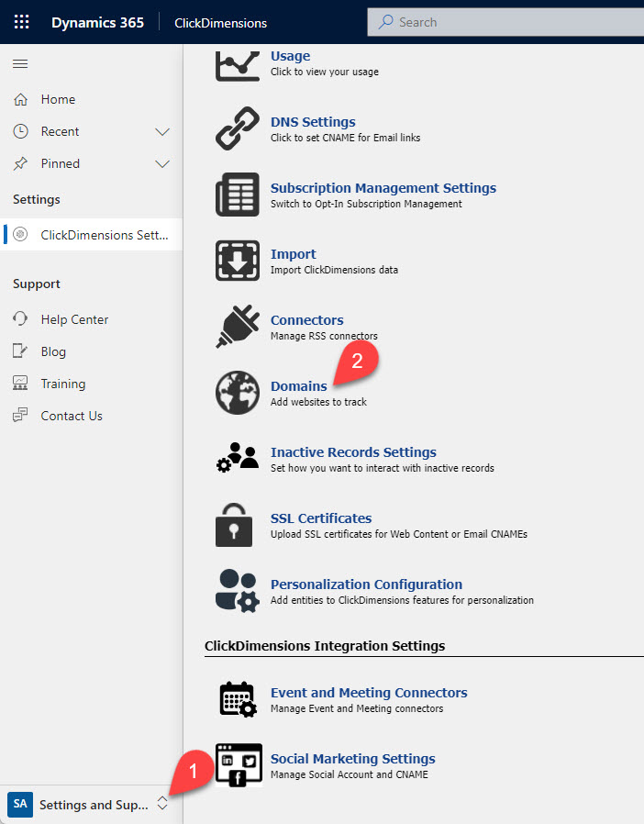Viewport: 644px width, 824px height.
Task: Click the Contact Us chat icon
Action: click(x=20, y=416)
